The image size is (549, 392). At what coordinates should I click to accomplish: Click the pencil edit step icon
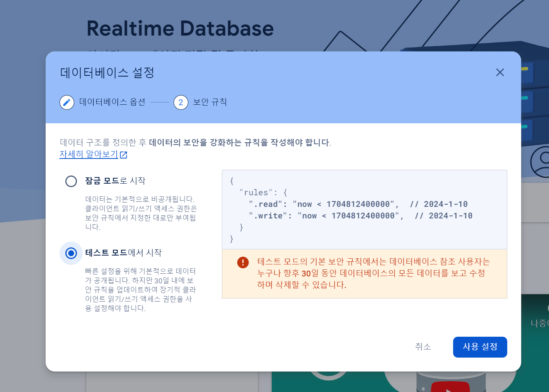[67, 102]
